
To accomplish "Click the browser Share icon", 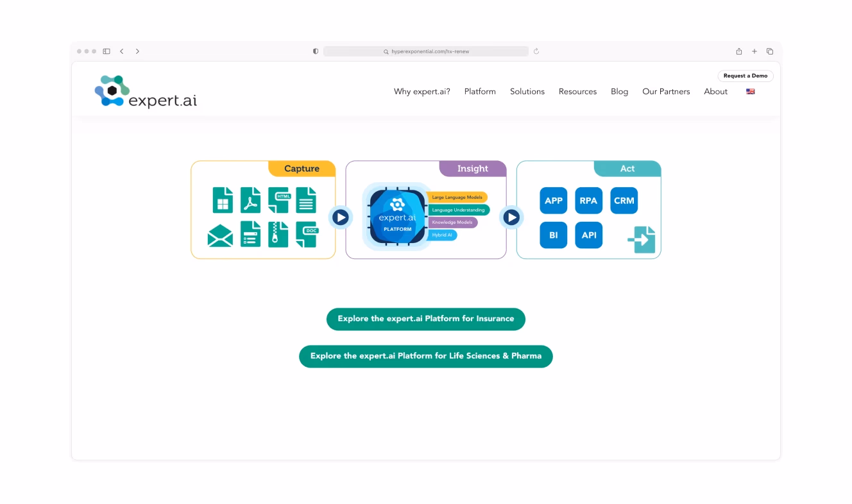I will pos(739,51).
